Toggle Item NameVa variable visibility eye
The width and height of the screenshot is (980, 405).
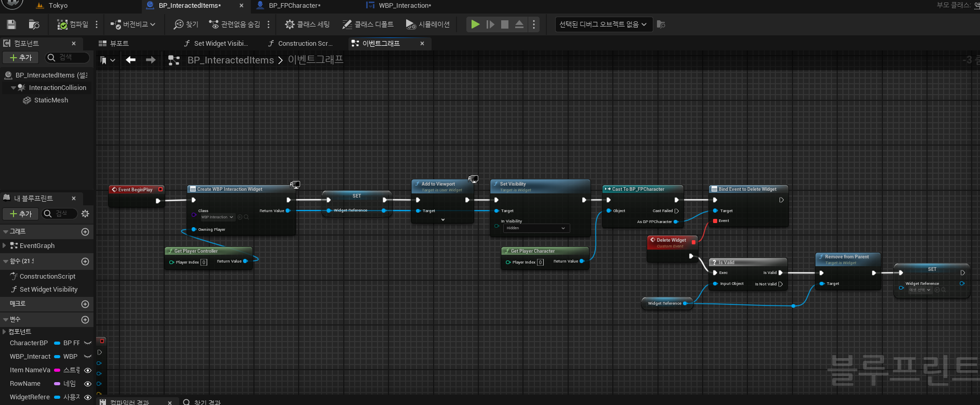(88, 370)
